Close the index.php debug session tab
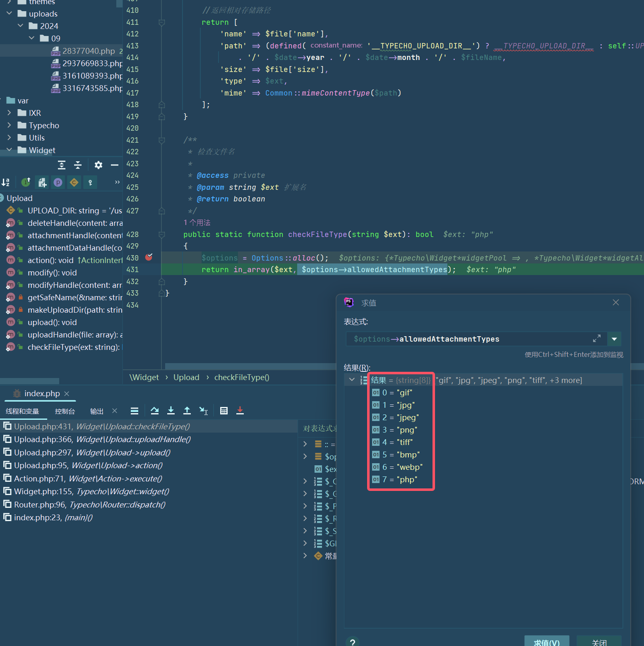Screen dimensions: 644x646 (67, 394)
